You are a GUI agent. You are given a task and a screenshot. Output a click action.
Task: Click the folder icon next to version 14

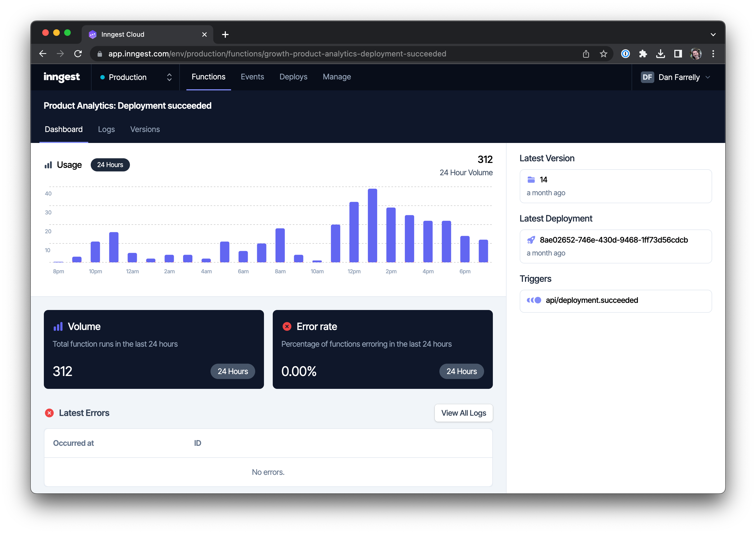[531, 179]
